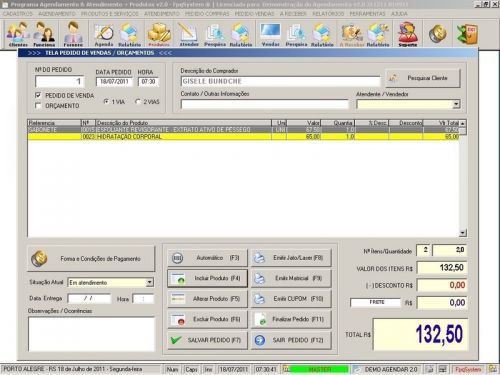Screen dimensions: 500x375
Task: Open the Pesquisa icon next to Atender
Action: point(215,34)
